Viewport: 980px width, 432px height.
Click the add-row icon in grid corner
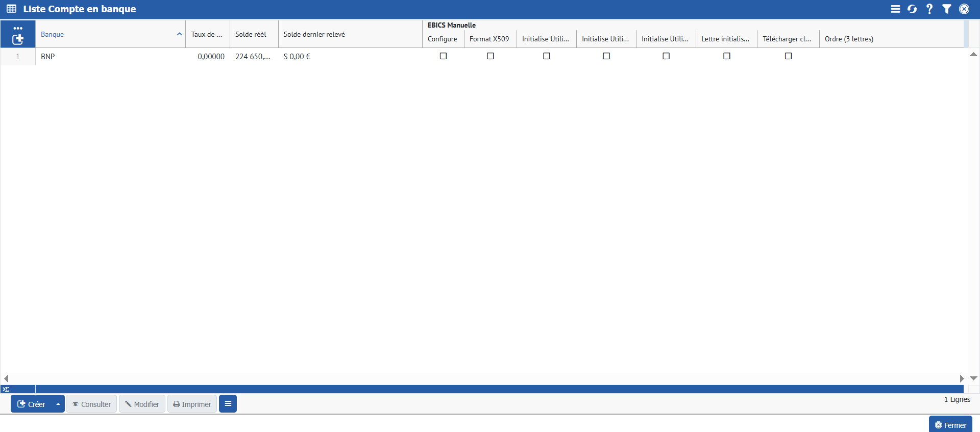(x=18, y=39)
